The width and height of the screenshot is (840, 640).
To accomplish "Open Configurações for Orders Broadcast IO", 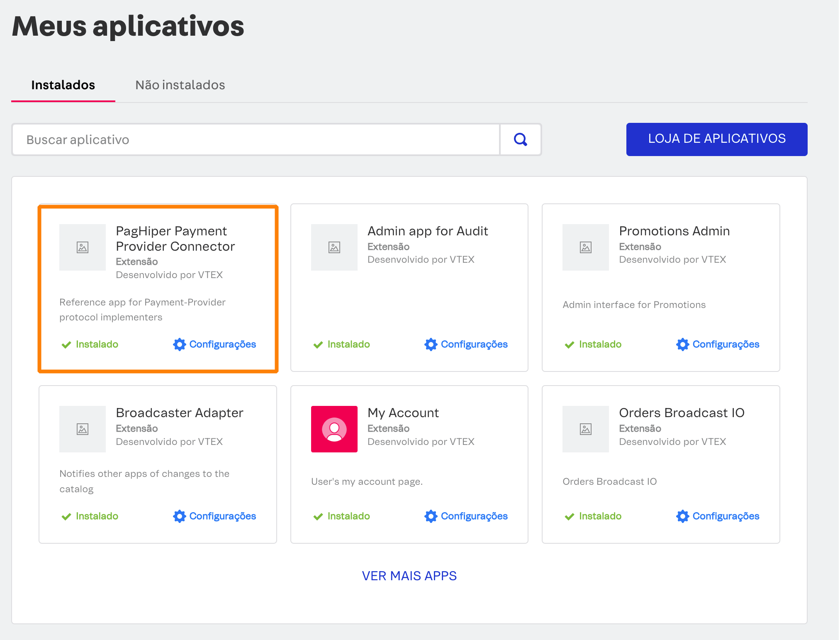I will pos(718,516).
